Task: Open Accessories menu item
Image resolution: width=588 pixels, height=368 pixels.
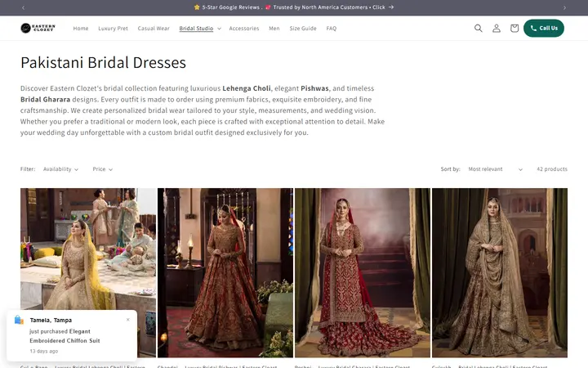Action: pos(243,28)
